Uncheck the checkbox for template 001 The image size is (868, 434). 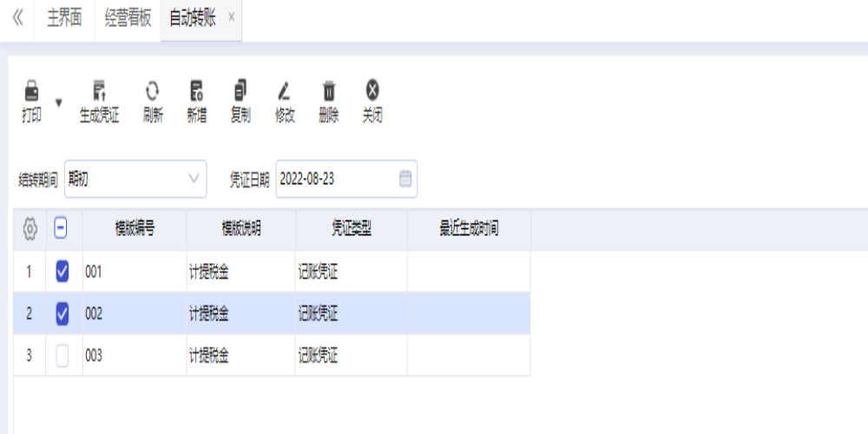point(62,272)
